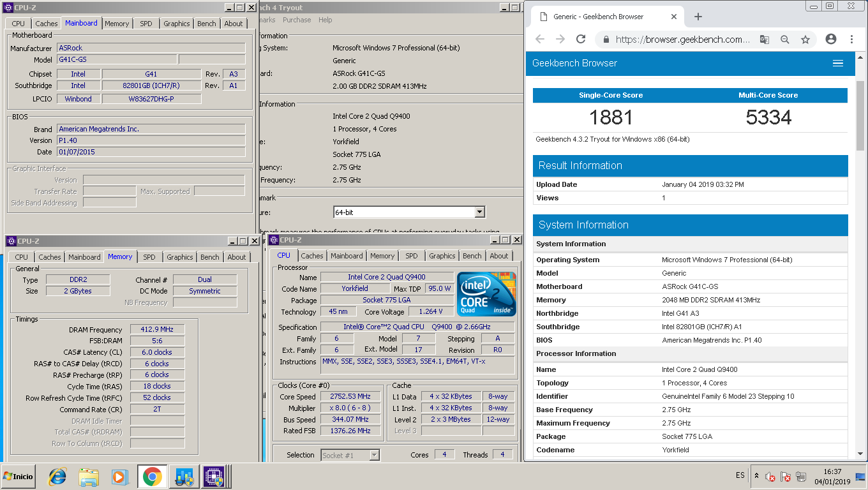
Task: Switch to CPU tab in Memory CPU-Z window
Action: 22,257
